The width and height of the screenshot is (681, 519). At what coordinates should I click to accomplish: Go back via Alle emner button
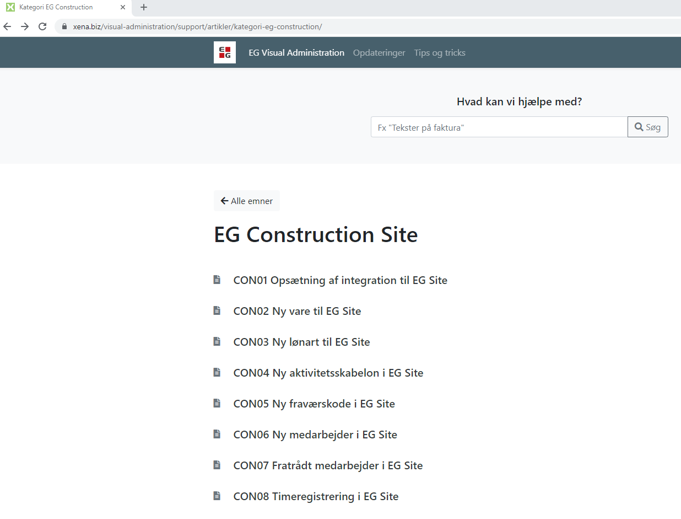246,201
